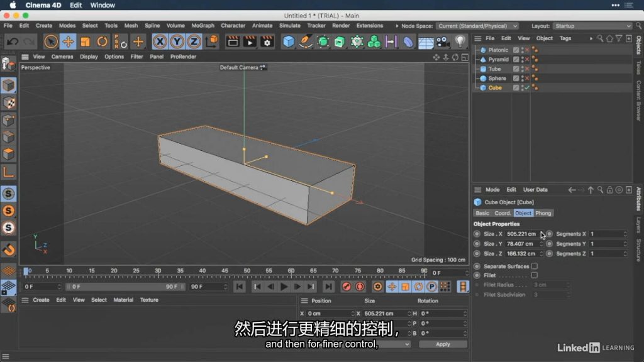Select the Live Selection tool
This screenshot has width=644, height=362.
(x=51, y=41)
